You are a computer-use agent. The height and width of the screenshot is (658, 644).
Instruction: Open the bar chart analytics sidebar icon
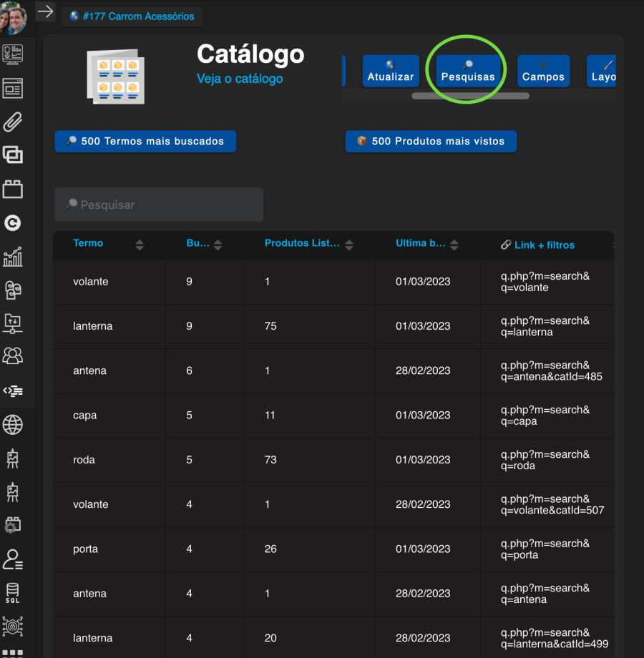click(13, 257)
